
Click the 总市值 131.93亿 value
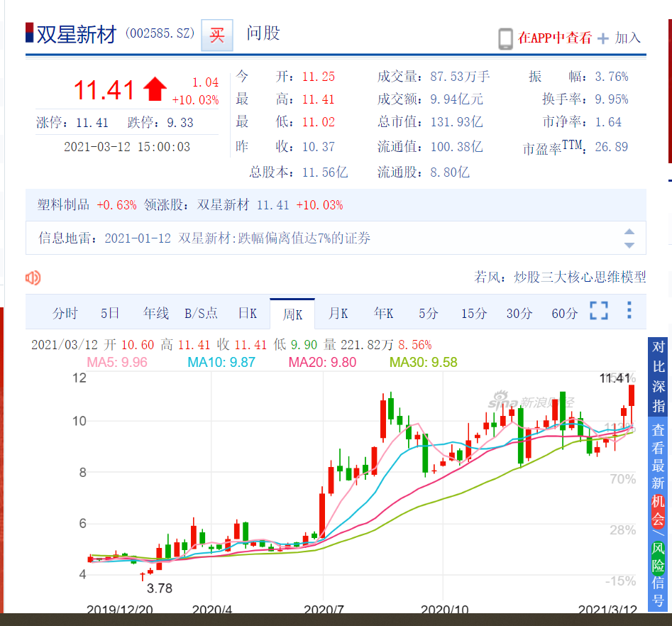[456, 122]
